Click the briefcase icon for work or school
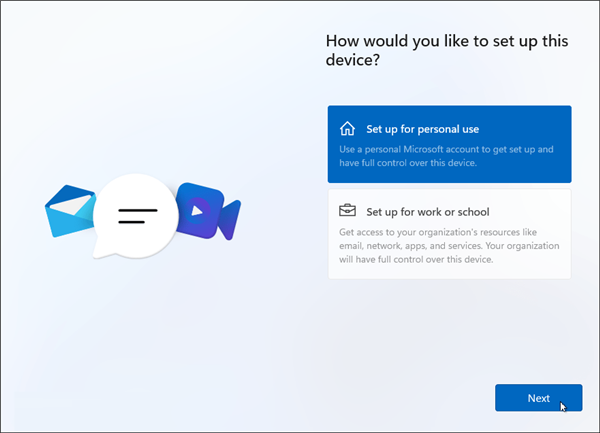 click(347, 210)
